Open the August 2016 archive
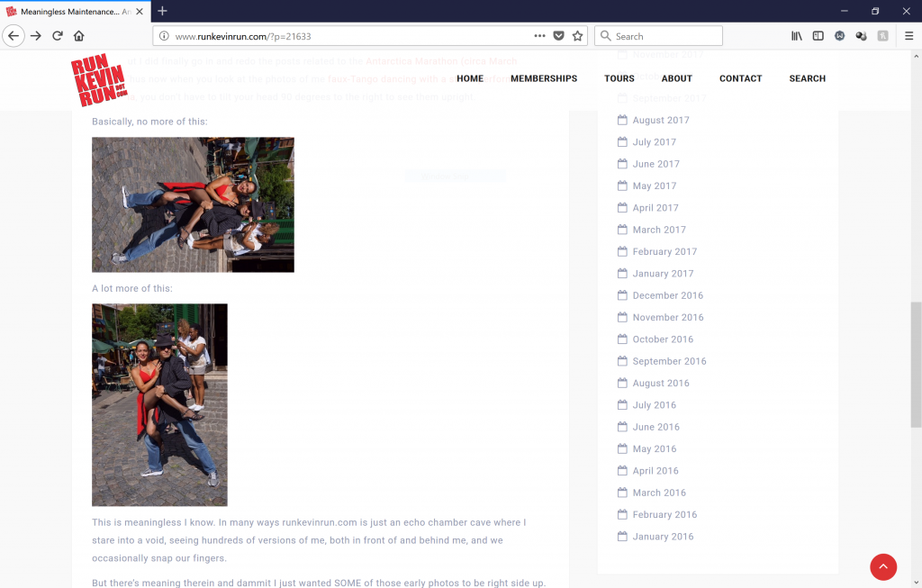This screenshot has width=922, height=588. click(660, 383)
